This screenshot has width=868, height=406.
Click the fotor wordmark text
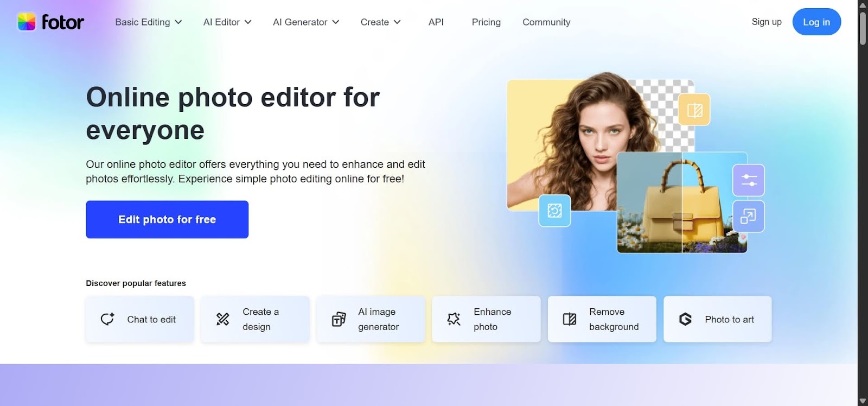click(62, 22)
